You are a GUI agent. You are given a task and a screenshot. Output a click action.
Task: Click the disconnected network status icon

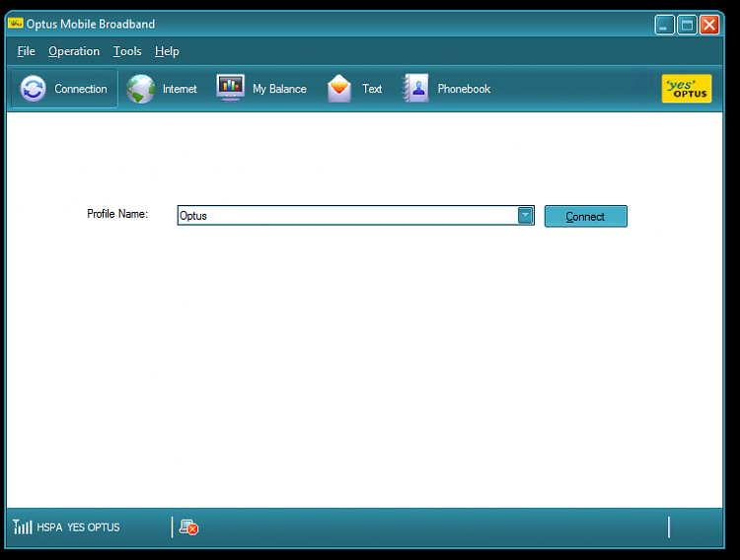tap(188, 527)
